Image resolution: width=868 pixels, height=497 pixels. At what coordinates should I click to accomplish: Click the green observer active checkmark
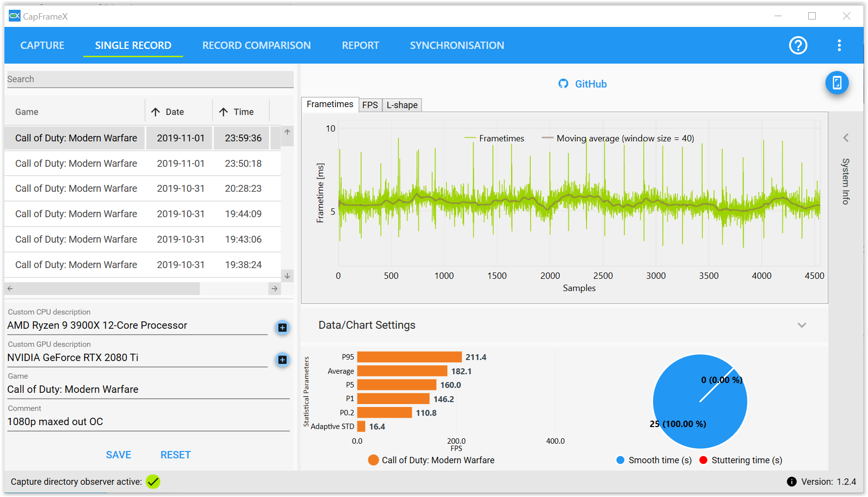coord(153,481)
